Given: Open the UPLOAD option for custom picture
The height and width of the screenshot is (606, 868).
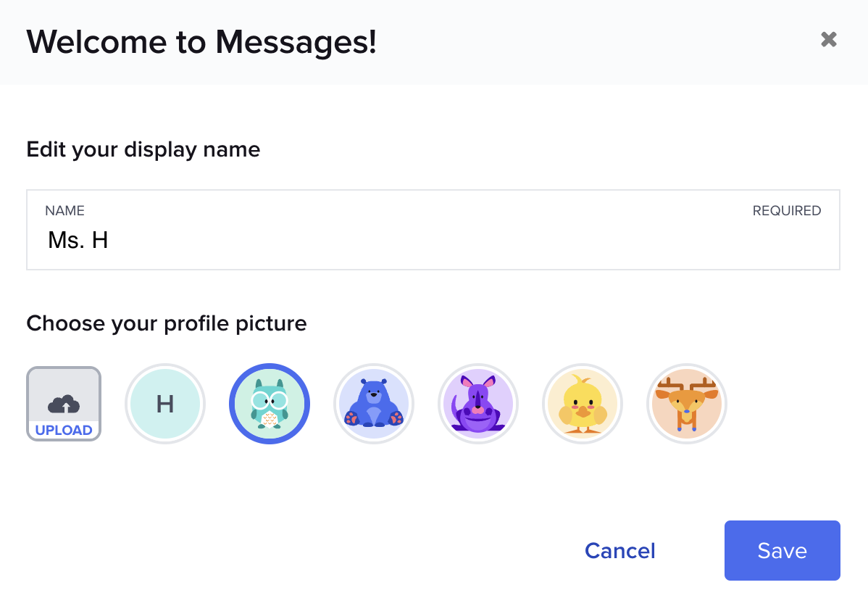Looking at the screenshot, I should [63, 404].
